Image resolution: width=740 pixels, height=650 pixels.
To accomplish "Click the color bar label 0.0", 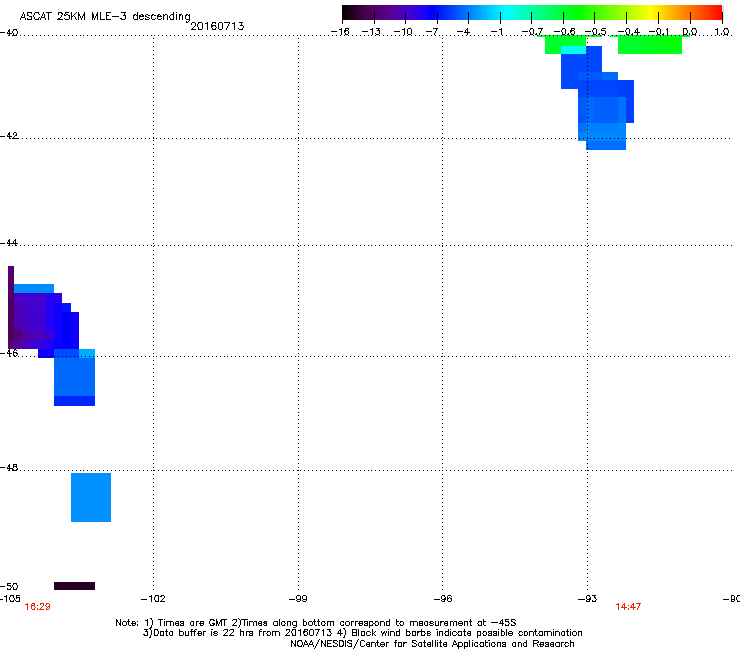I will point(690,32).
